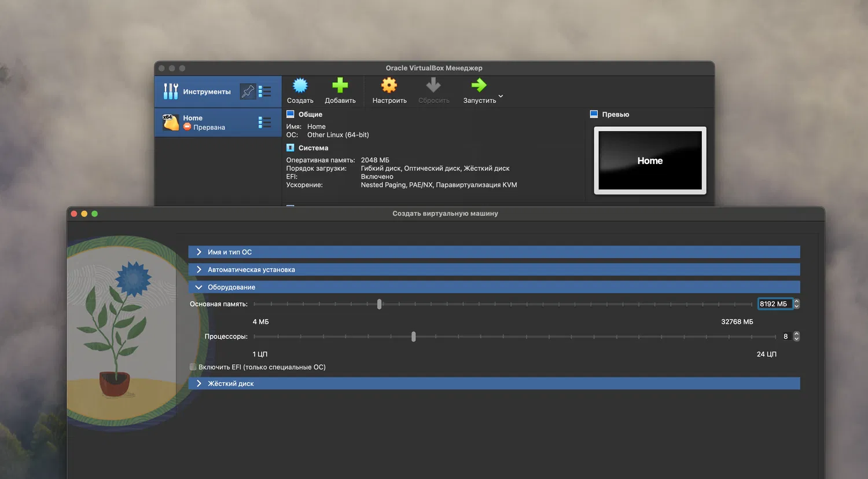
Task: Click the pin icon next to Инструменты
Action: point(248,92)
